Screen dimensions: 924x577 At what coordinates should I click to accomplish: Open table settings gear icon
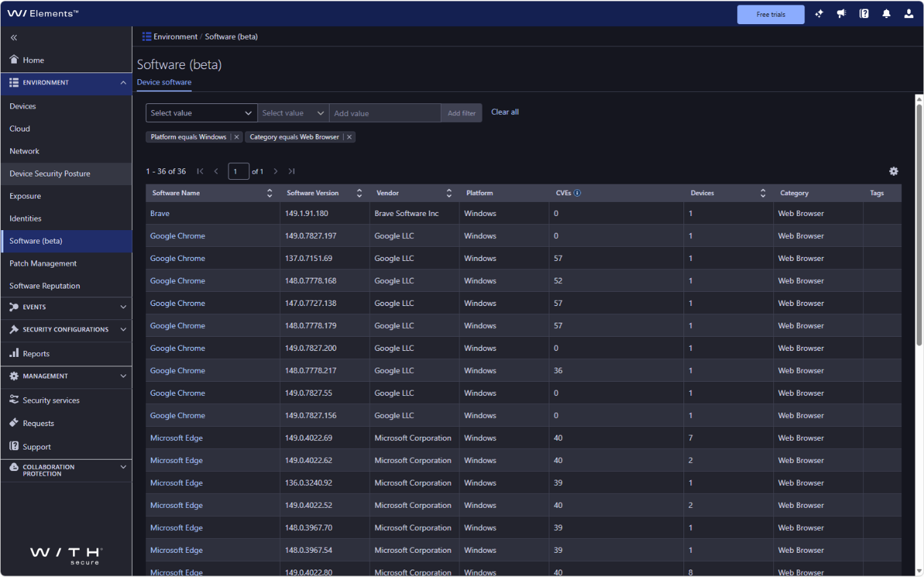click(894, 171)
